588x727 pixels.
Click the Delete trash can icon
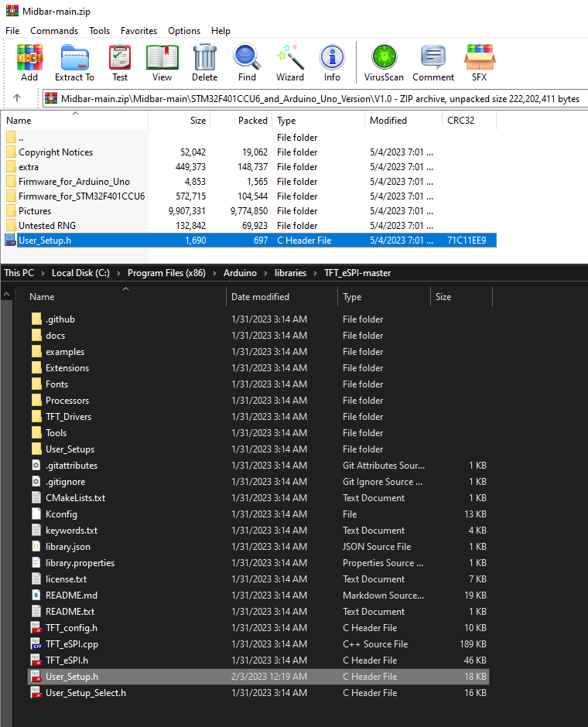click(x=204, y=57)
